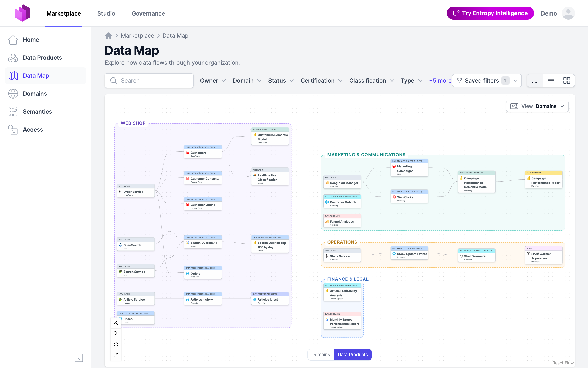Expand the map to fullscreen
588x368 pixels.
point(116,355)
